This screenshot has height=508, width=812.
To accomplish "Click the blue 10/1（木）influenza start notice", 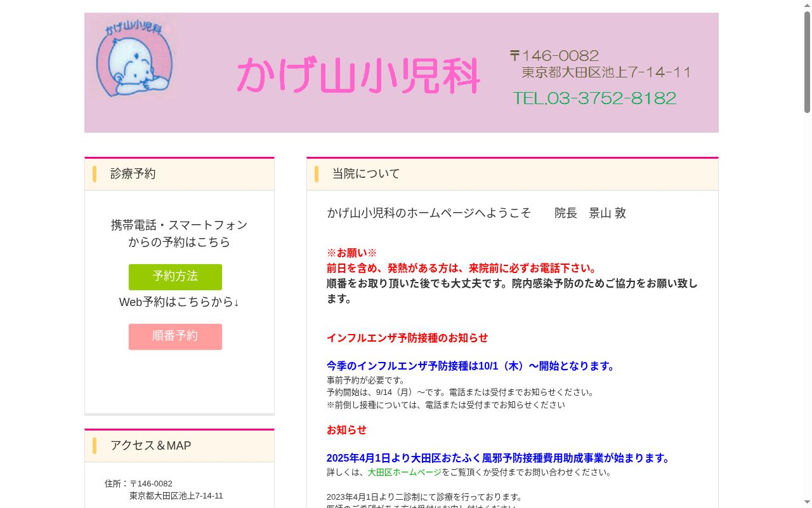I will point(471,366).
